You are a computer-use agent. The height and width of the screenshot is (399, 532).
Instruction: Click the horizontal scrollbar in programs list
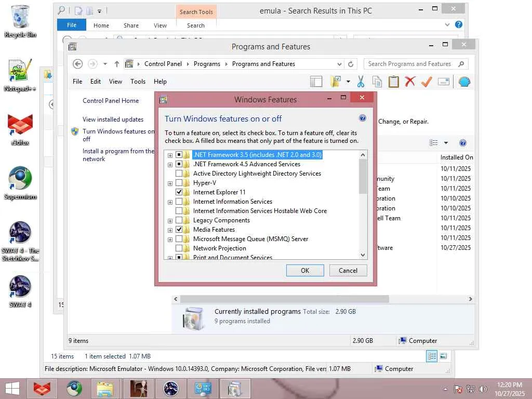[284, 299]
